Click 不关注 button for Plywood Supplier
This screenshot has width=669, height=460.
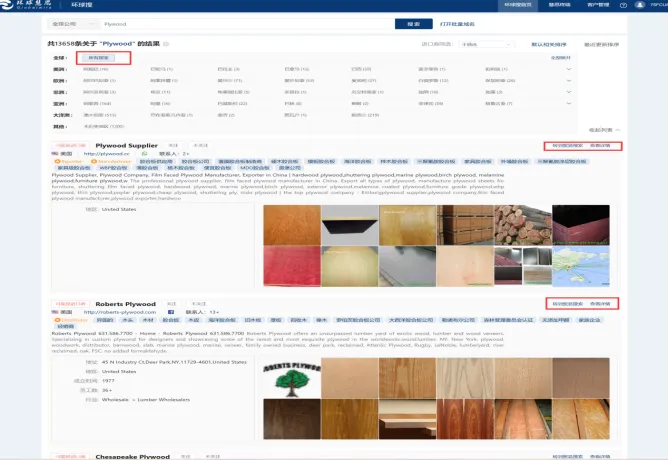click(x=200, y=146)
